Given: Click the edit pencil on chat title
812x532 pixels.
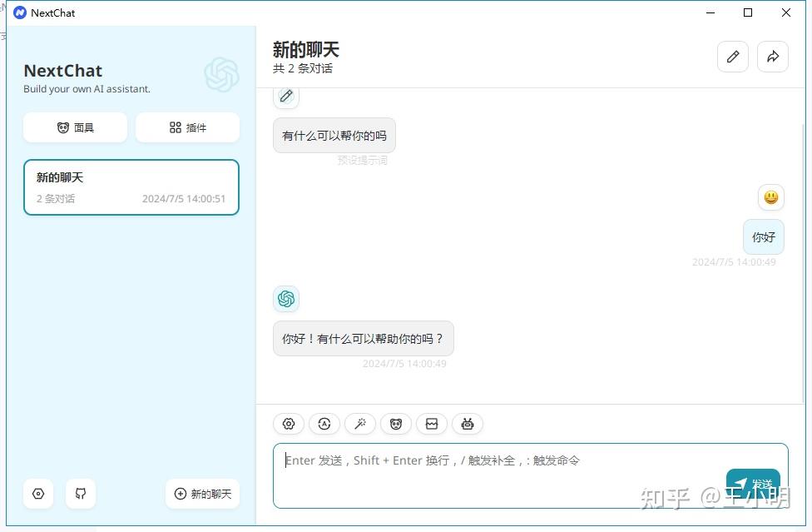Looking at the screenshot, I should coord(732,57).
